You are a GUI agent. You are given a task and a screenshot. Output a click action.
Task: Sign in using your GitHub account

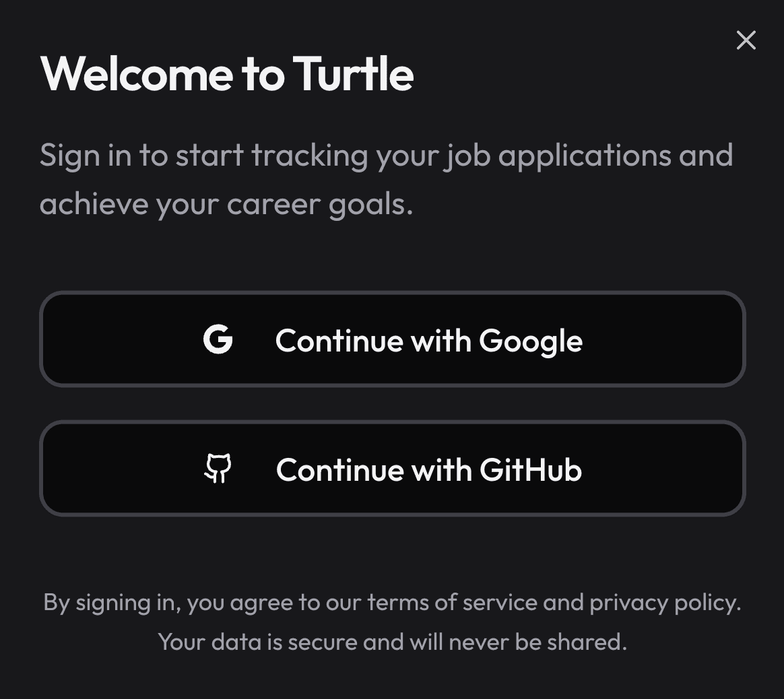point(393,469)
